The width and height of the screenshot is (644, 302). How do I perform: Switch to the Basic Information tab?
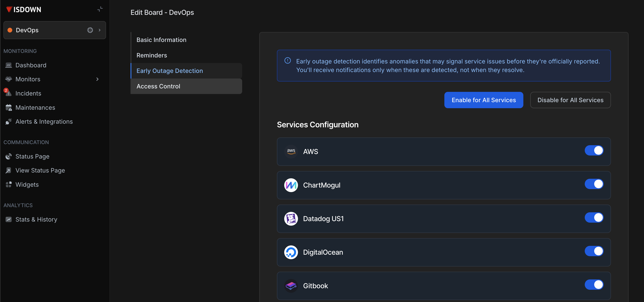(161, 40)
